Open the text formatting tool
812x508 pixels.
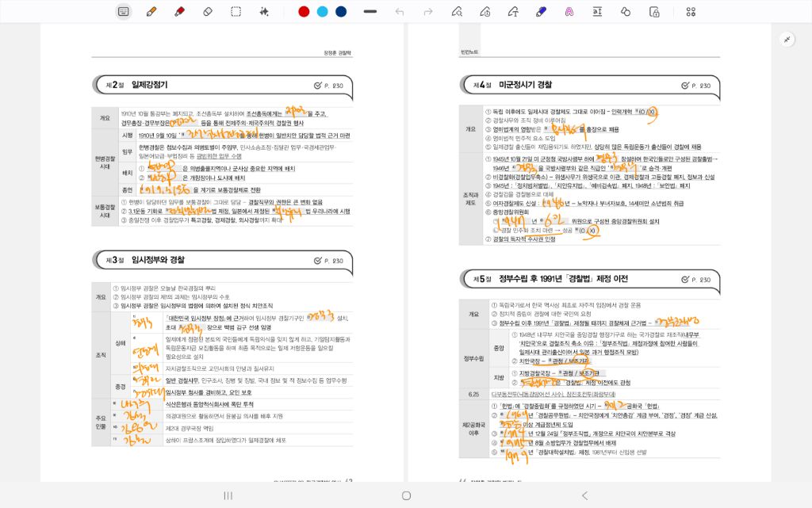tap(597, 11)
